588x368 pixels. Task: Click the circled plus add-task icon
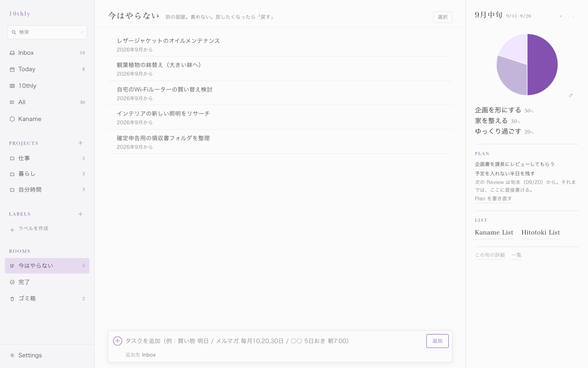[x=117, y=341]
